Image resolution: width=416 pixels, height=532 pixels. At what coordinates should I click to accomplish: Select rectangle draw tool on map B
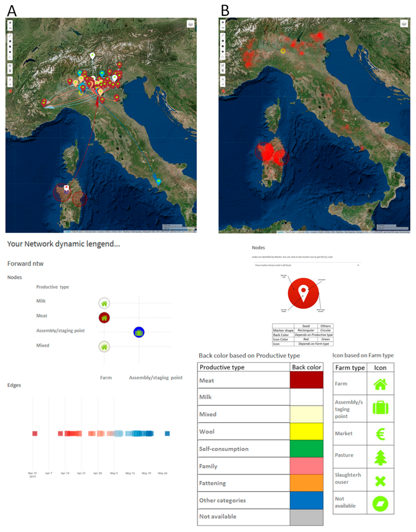(x=223, y=46)
